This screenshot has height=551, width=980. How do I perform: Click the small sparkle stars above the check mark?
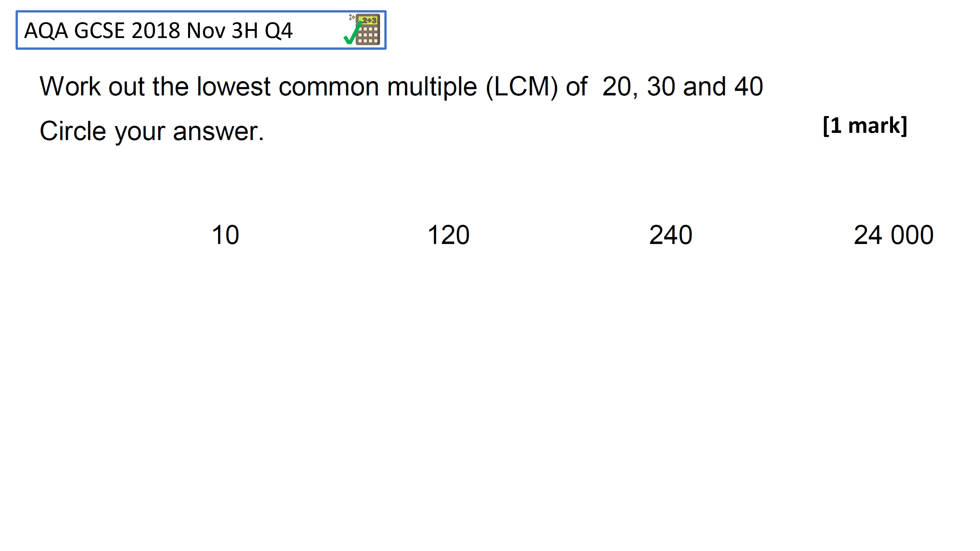[x=352, y=17]
